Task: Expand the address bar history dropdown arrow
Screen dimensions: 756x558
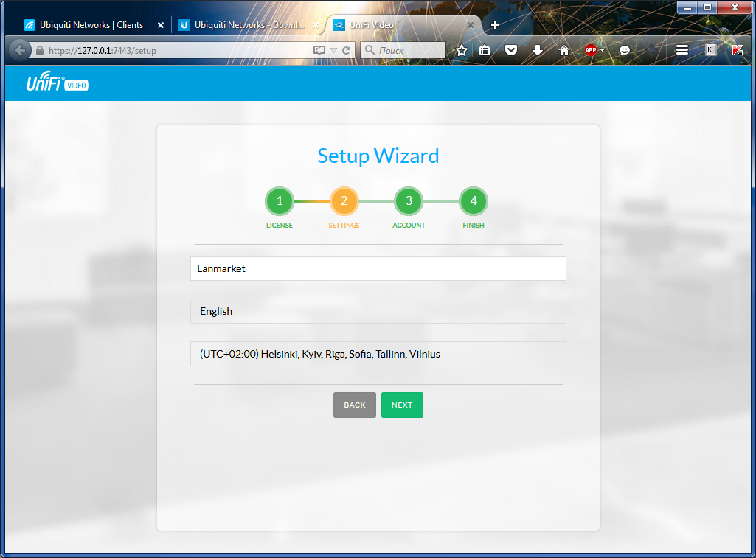Action: [333, 51]
